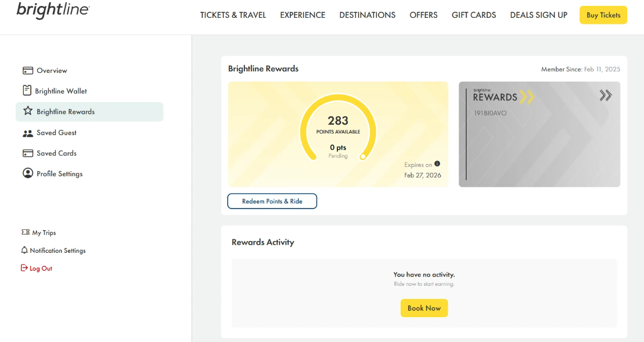Open the Gift Cards menu
Image resolution: width=644 pixels, height=342 pixels.
(x=474, y=15)
